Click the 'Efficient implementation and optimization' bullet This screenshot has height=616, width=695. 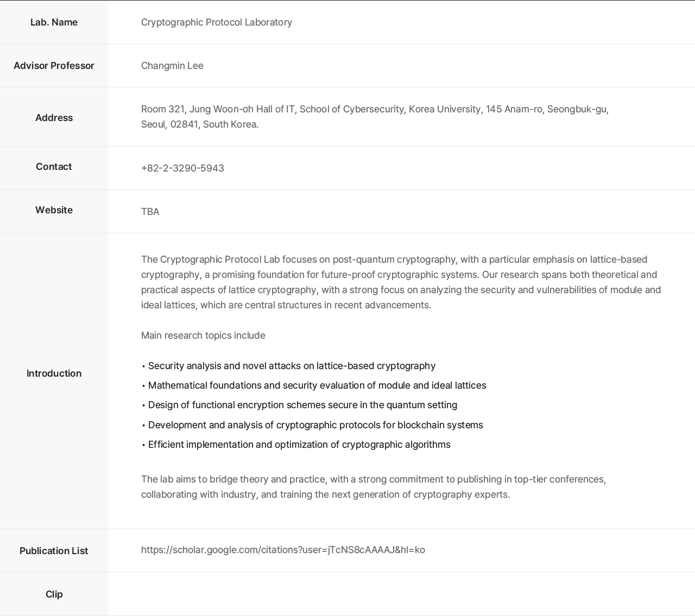(299, 444)
